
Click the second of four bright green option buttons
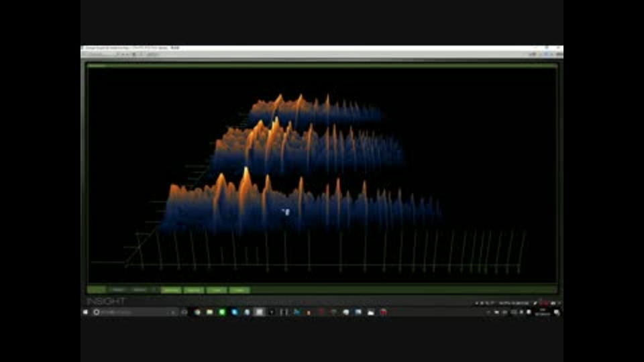194,290
